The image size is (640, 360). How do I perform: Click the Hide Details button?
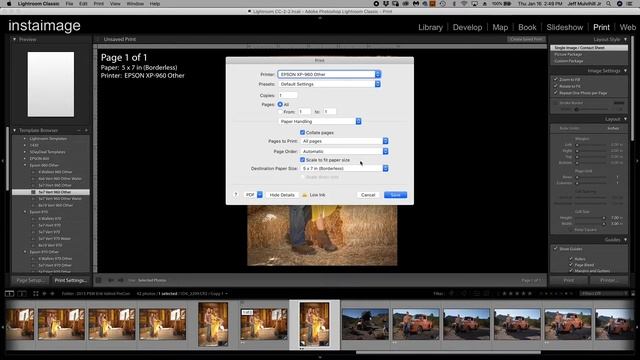click(x=282, y=195)
